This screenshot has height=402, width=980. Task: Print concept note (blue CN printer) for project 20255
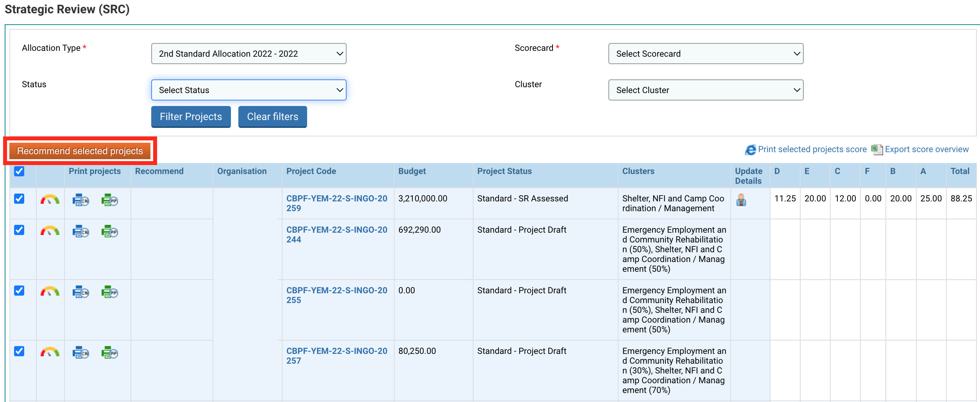tap(81, 292)
